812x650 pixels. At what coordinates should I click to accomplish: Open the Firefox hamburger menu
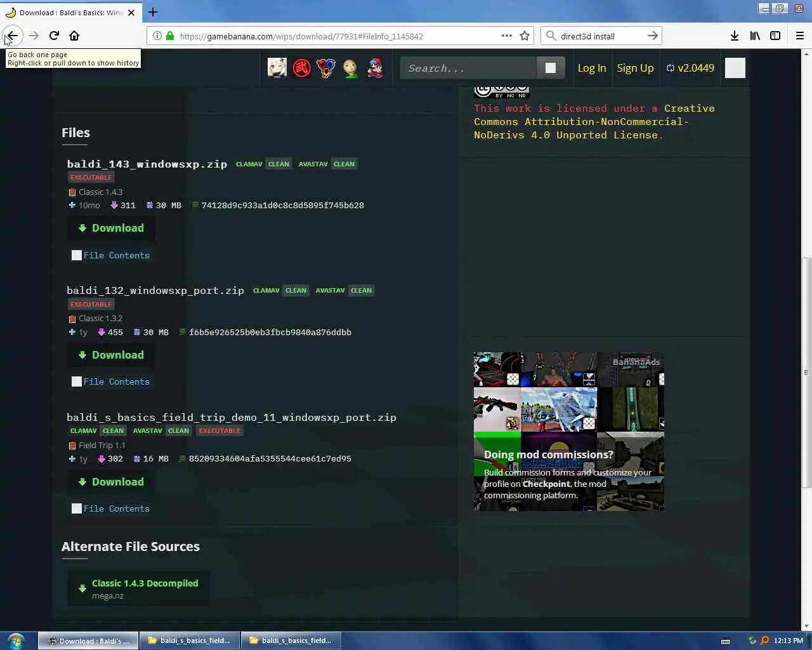pyautogui.click(x=800, y=36)
